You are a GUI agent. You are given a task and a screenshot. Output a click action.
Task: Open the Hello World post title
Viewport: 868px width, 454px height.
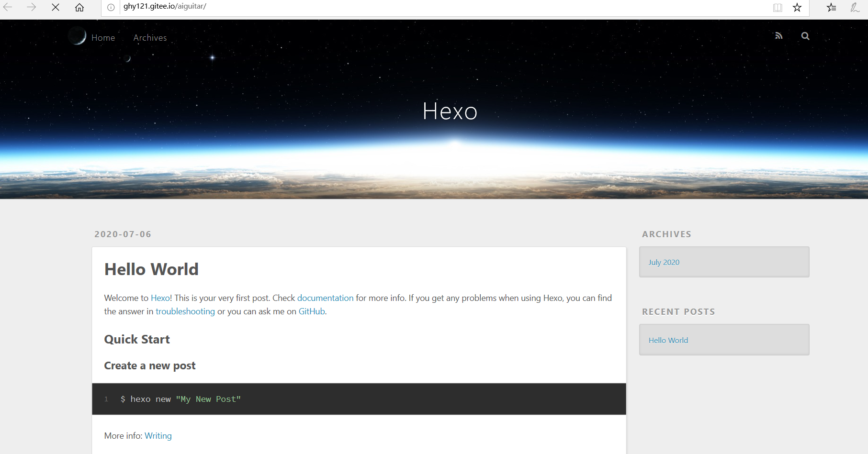pos(151,269)
